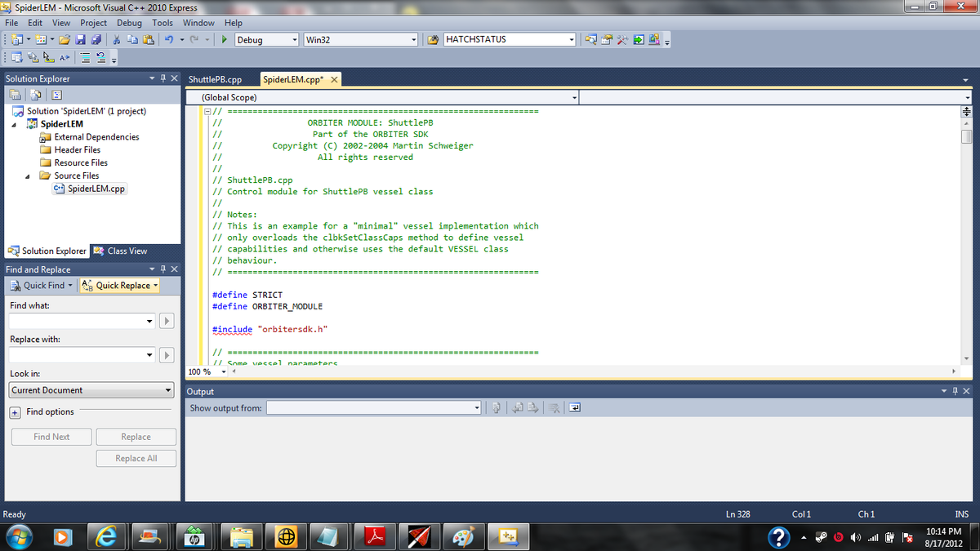Uncomment the selected lines icon
980x551 pixels.
click(x=101, y=58)
